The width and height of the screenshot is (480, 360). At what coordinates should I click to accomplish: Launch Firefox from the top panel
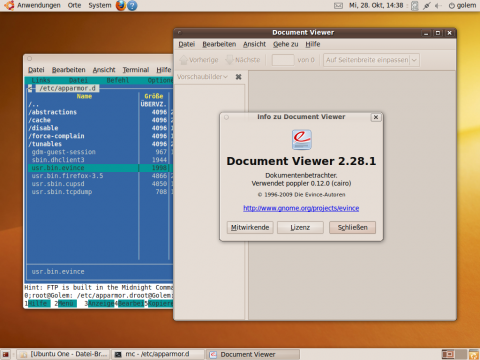coord(121,5)
